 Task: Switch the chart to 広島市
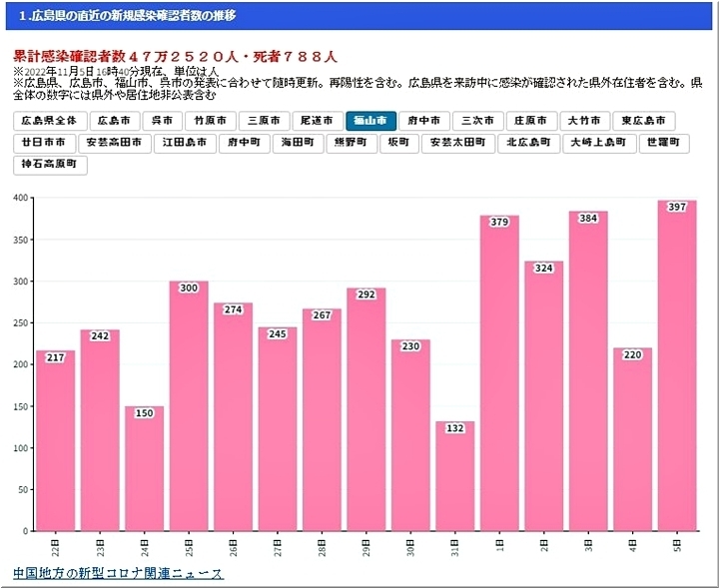coord(113,121)
